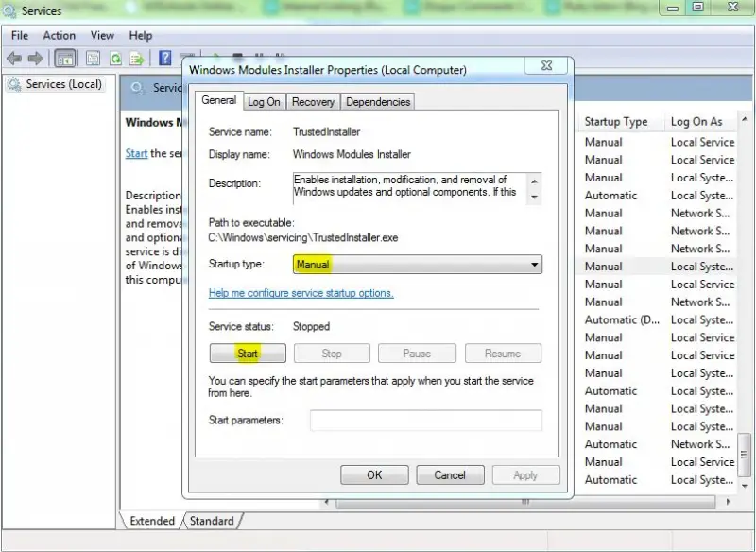This screenshot has height=552, width=756.
Task: Click the description text in the Properties dialog
Action: [405, 185]
